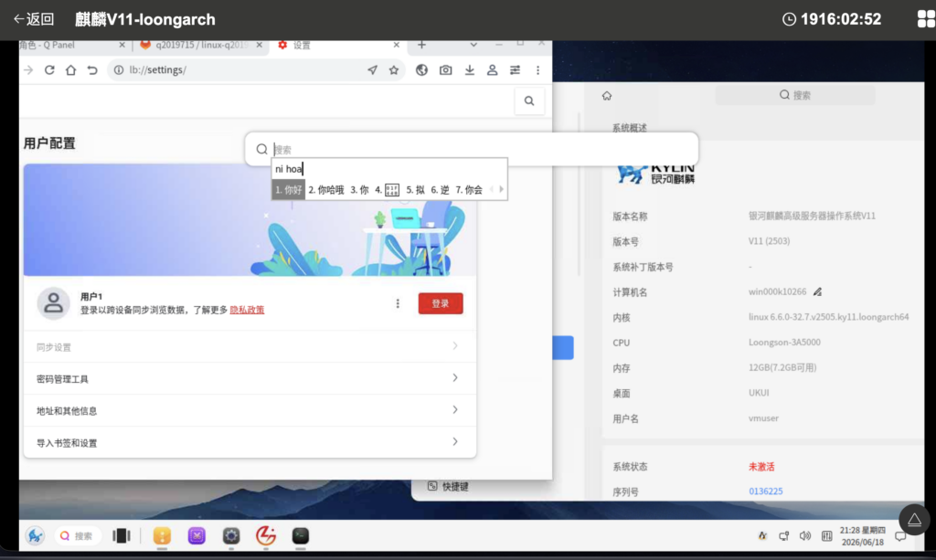936x560 pixels.
Task: Expand the tab list dropdown
Action: pyautogui.click(x=473, y=45)
